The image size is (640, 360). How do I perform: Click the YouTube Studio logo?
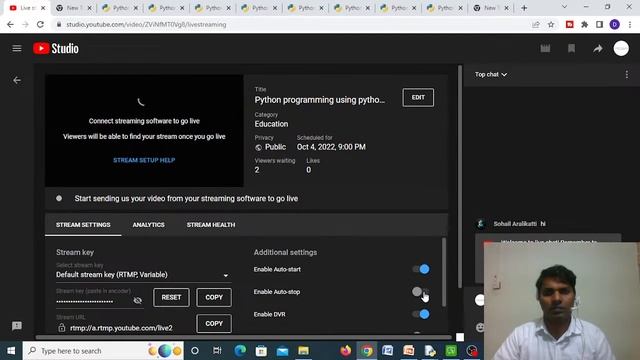tap(56, 49)
